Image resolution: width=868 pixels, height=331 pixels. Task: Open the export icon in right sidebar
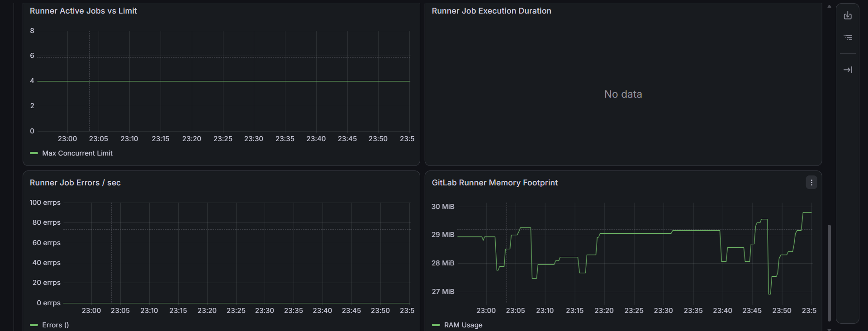click(x=848, y=15)
